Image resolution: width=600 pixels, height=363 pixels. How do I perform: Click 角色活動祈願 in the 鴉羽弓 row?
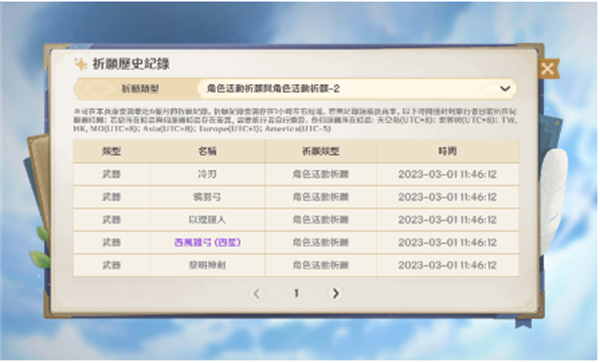321,197
